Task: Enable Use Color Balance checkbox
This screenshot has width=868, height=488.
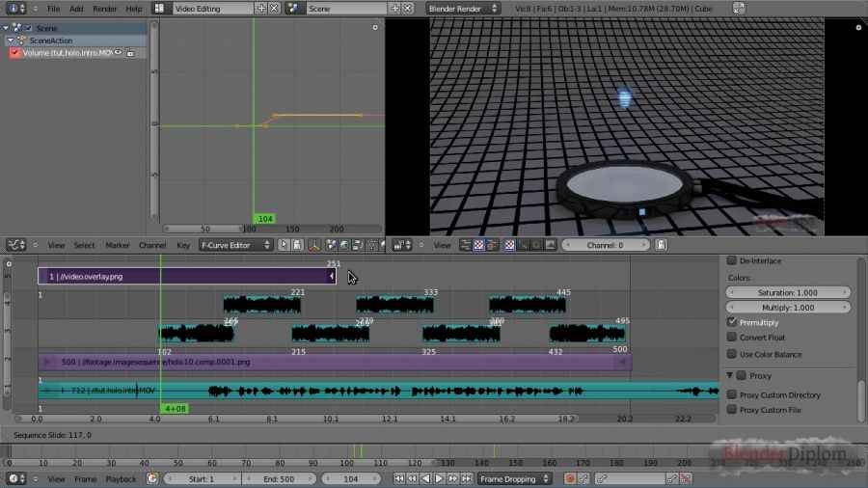Action: (733, 354)
